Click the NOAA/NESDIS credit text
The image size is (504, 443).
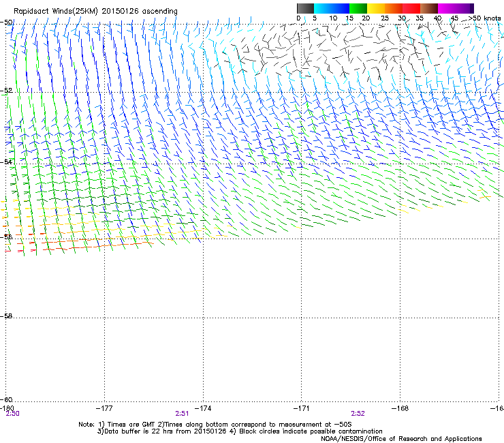[x=401, y=439]
